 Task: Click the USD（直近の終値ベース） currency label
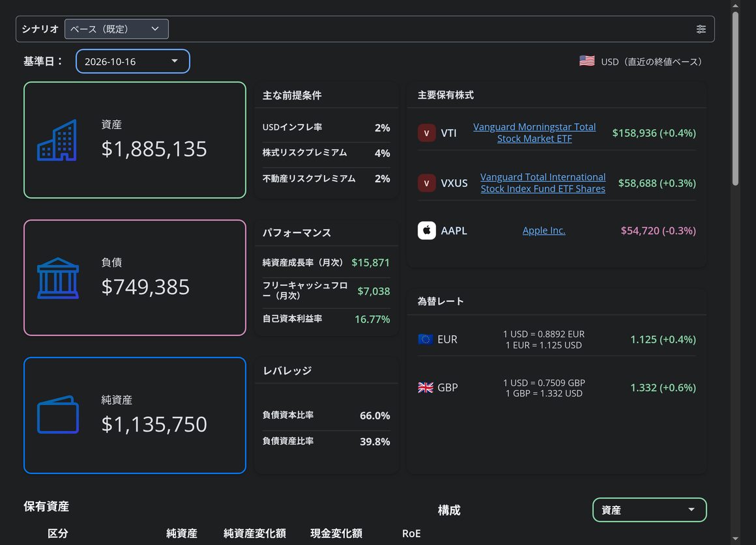[x=654, y=62]
